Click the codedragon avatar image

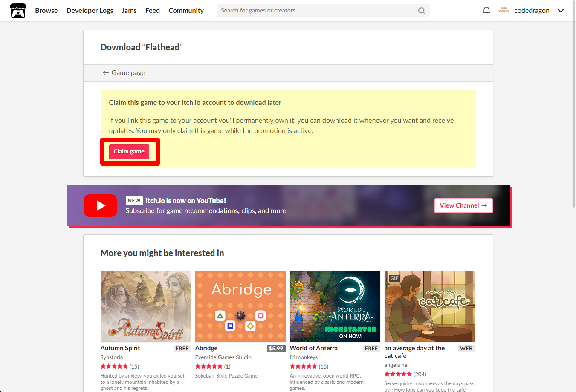(x=504, y=10)
